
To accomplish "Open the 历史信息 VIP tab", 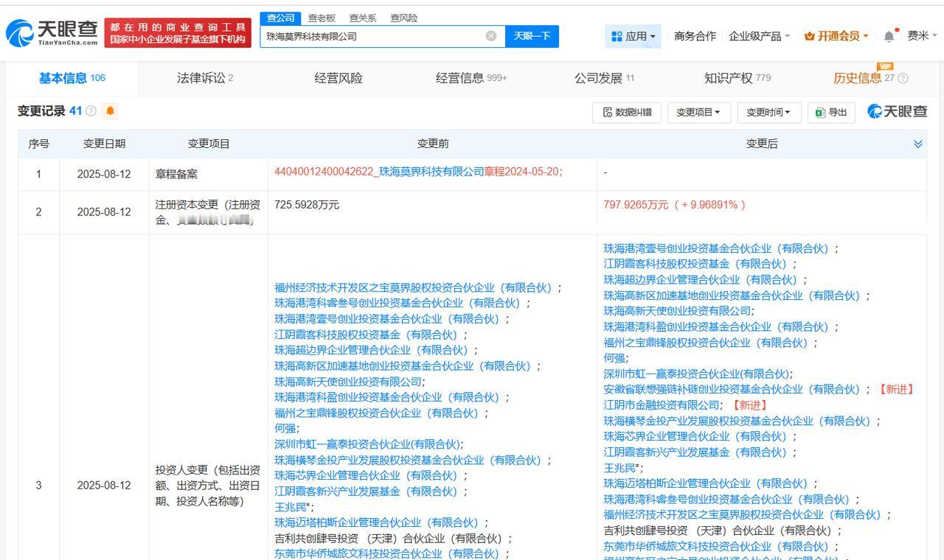I will [863, 78].
